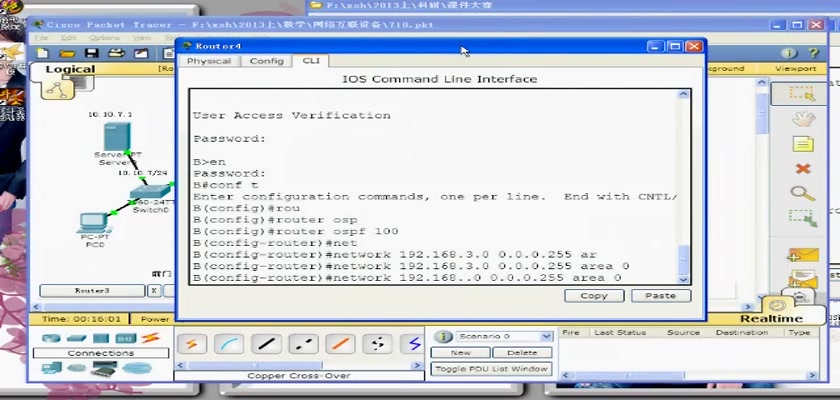Activate the Inspect magnifier tool
This screenshot has height=400, width=840.
[802, 193]
